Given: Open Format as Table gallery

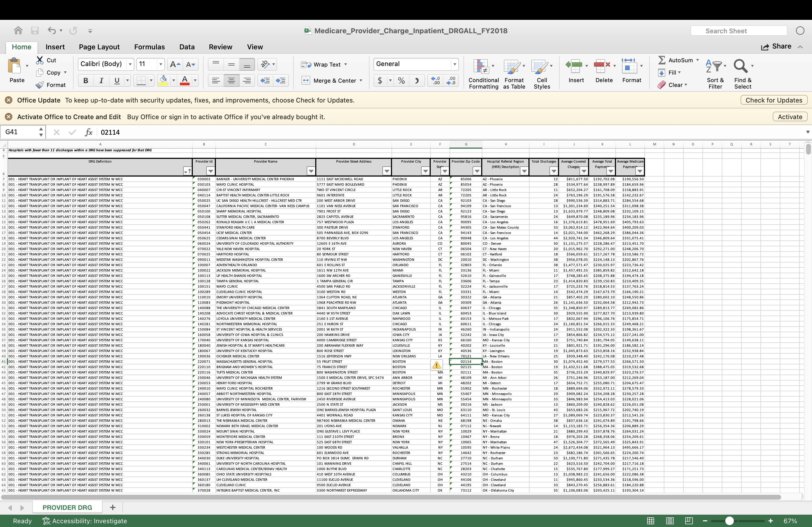Looking at the screenshot, I should 512,67.
